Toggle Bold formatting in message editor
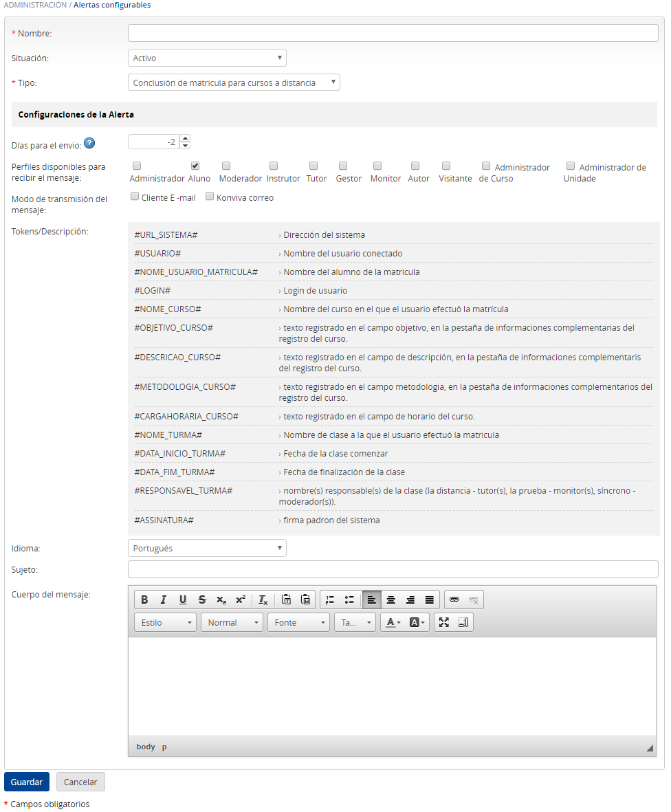The width and height of the screenshot is (671, 812). coord(144,600)
